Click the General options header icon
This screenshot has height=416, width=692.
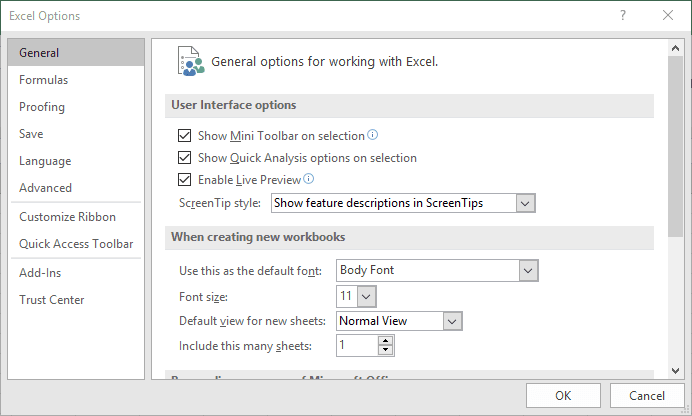click(191, 61)
